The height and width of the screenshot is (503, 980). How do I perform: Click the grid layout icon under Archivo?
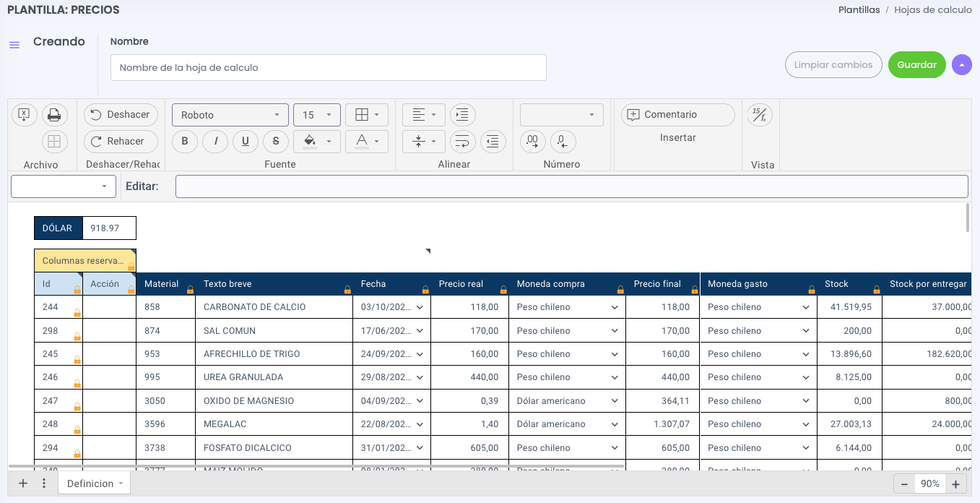54,141
